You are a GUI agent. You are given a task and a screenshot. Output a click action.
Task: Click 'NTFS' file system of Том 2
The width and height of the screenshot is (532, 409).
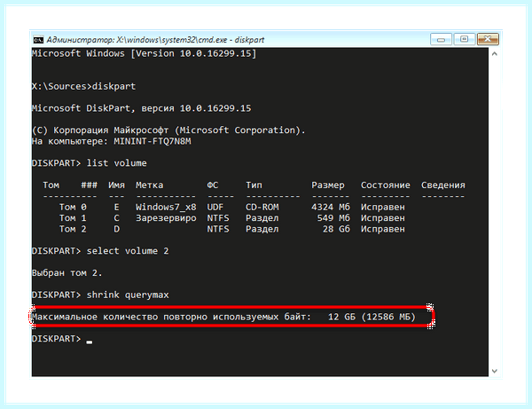pyautogui.click(x=218, y=229)
